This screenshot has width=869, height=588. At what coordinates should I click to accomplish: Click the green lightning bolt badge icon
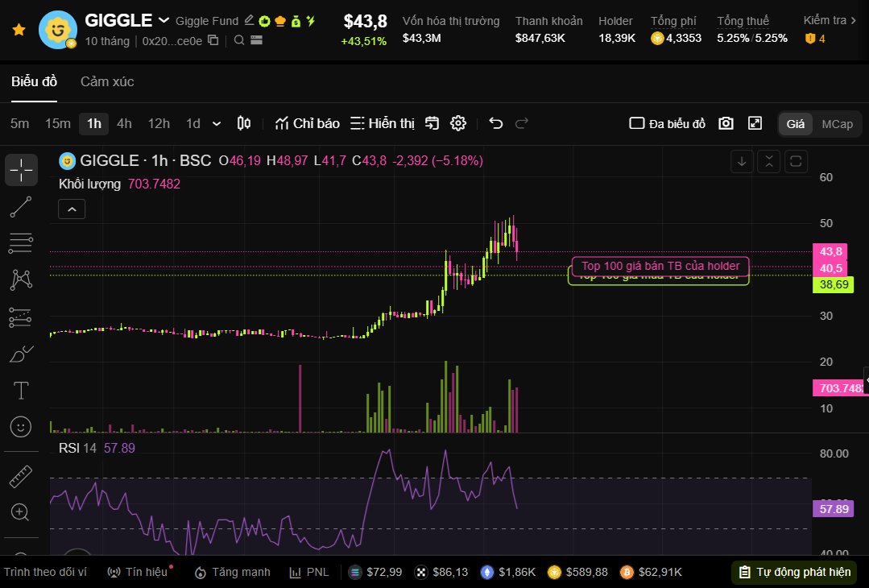click(311, 21)
